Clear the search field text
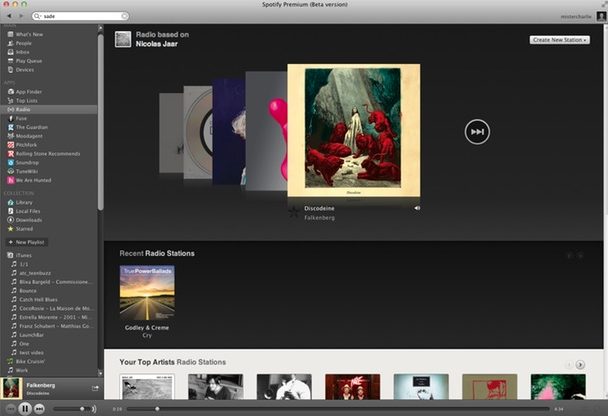Screen dimensions: 608x416 (x=123, y=17)
